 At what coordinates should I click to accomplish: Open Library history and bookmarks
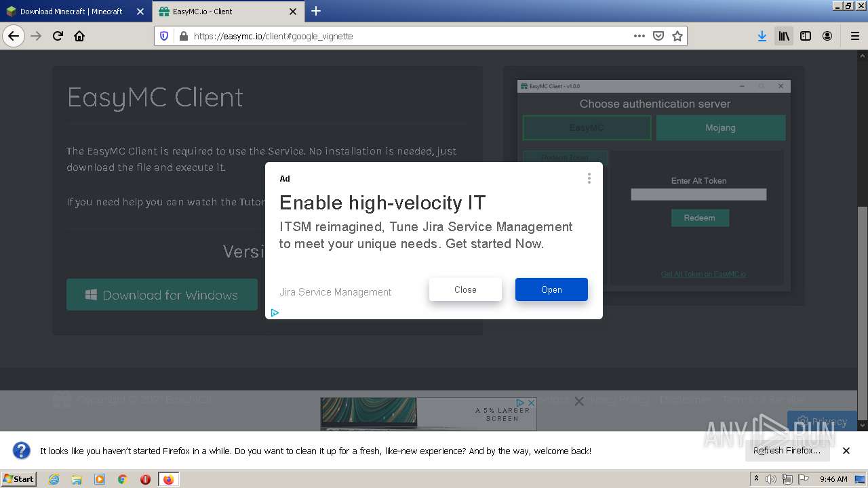coord(784,36)
